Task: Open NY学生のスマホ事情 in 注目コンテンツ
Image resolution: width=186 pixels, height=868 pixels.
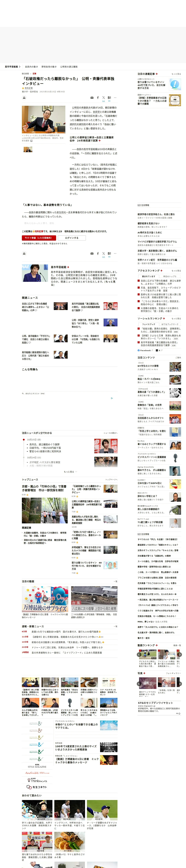Action: point(148,366)
